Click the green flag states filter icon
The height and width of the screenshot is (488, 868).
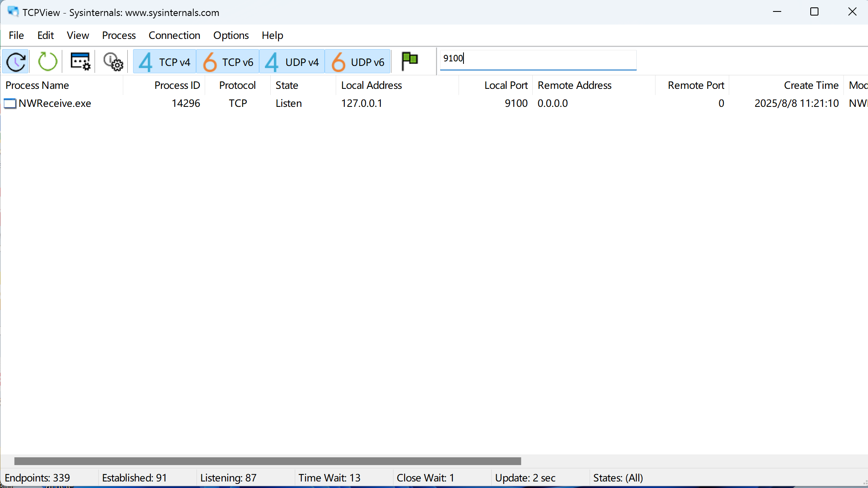pos(409,61)
